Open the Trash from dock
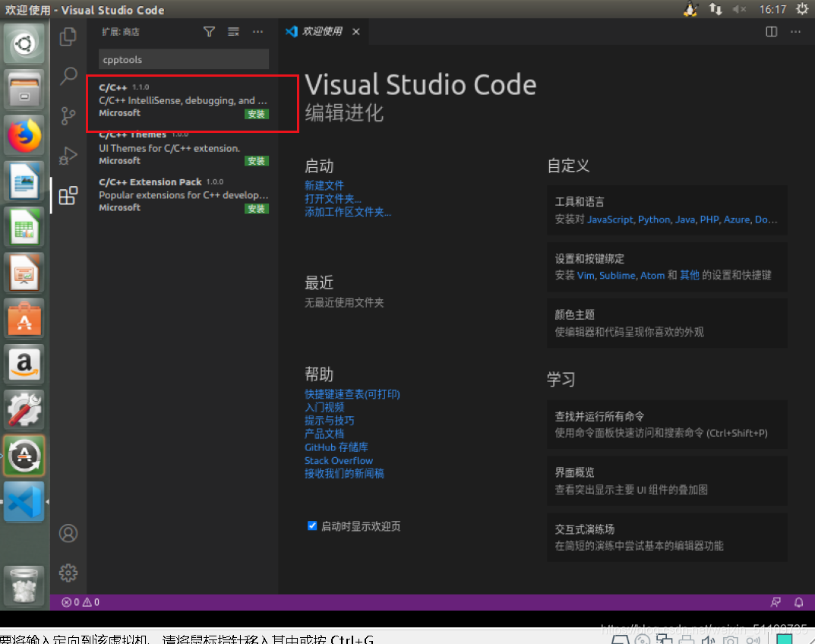This screenshot has height=644, width=815. [x=24, y=586]
